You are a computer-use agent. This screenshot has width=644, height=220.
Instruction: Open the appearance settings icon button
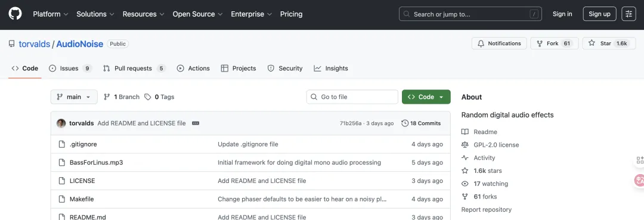(x=629, y=14)
